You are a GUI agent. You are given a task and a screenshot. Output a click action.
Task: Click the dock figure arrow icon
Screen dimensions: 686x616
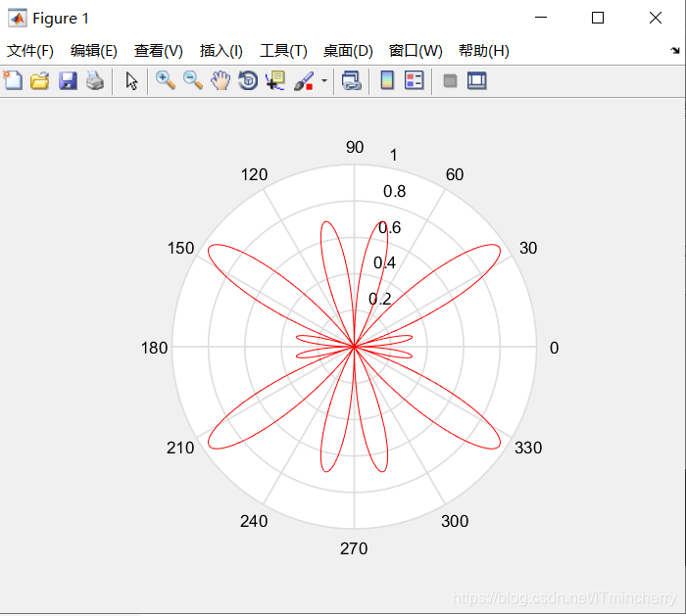pos(675,51)
